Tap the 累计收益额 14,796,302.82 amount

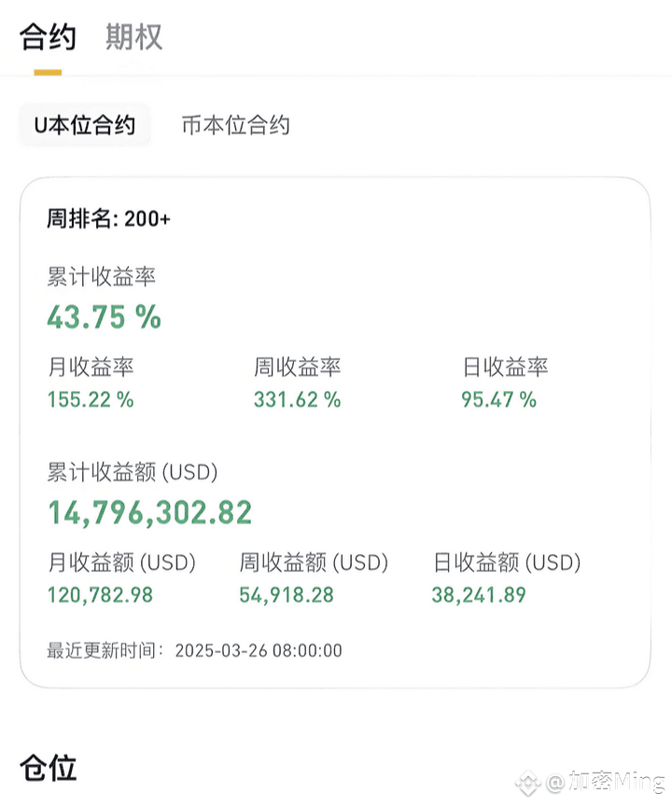150,512
